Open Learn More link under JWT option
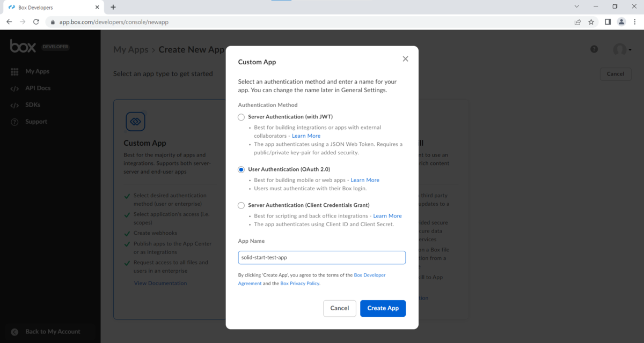The width and height of the screenshot is (644, 343). tap(306, 136)
